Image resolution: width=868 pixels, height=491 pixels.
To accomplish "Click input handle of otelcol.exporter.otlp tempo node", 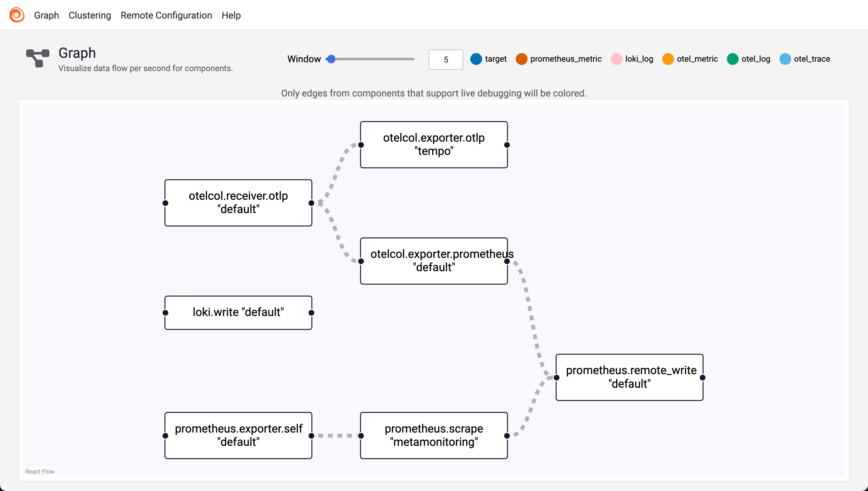I will coord(361,145).
